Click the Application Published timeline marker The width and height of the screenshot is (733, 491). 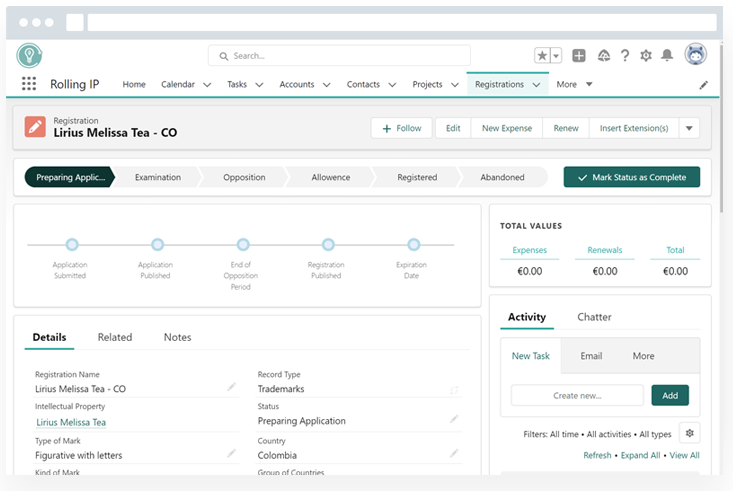tap(158, 245)
